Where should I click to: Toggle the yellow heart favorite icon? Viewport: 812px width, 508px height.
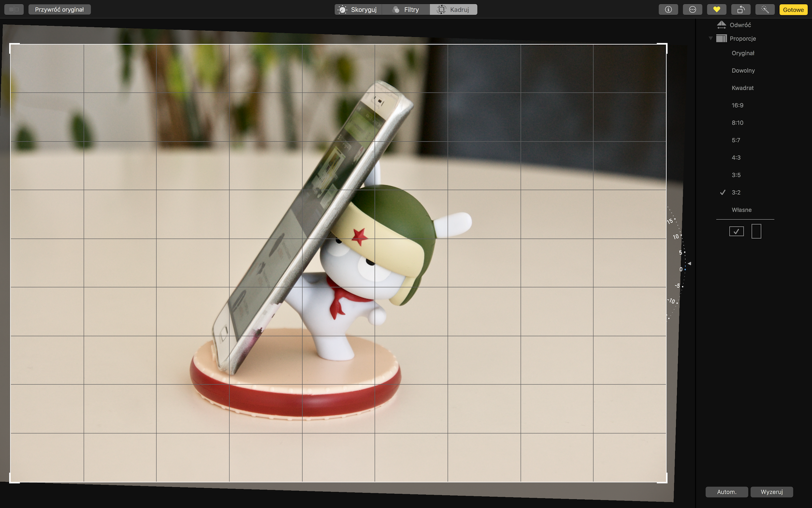(717, 10)
